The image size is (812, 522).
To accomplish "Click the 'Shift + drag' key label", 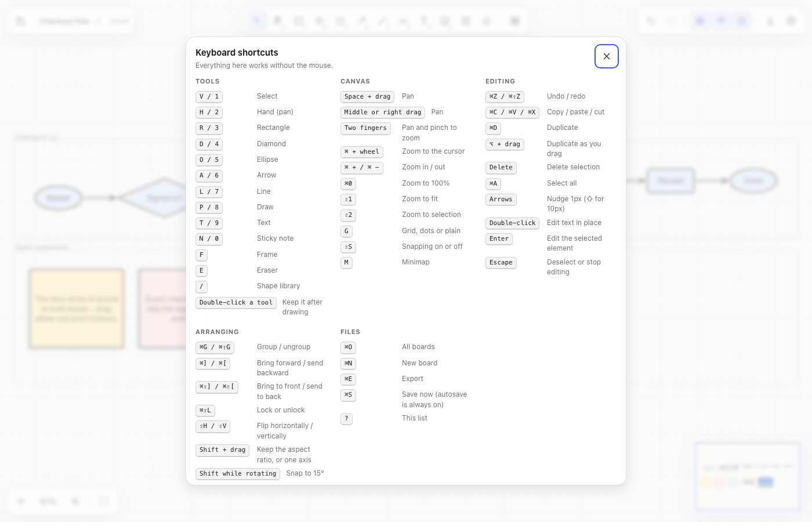I will pyautogui.click(x=222, y=450).
